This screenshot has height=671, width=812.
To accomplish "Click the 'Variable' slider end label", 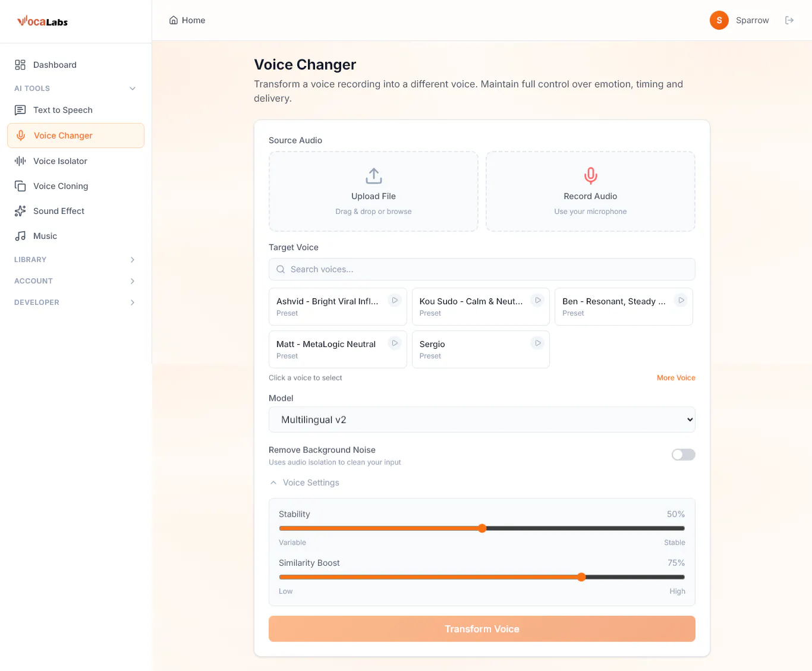I will tap(292, 543).
